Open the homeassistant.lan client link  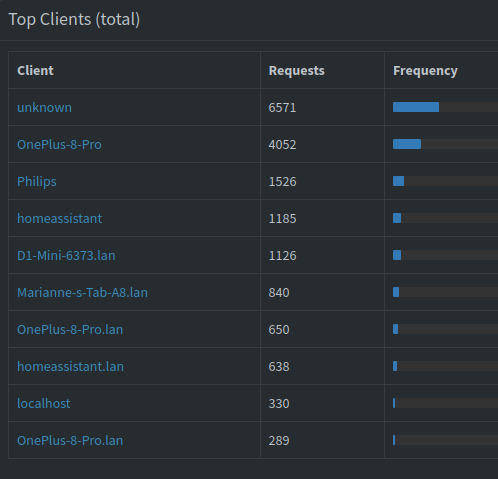(70, 366)
